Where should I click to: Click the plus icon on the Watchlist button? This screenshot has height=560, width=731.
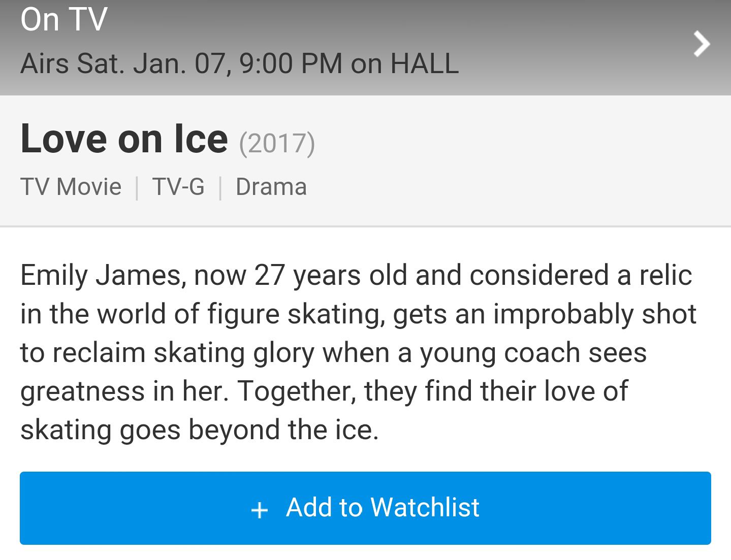260,510
